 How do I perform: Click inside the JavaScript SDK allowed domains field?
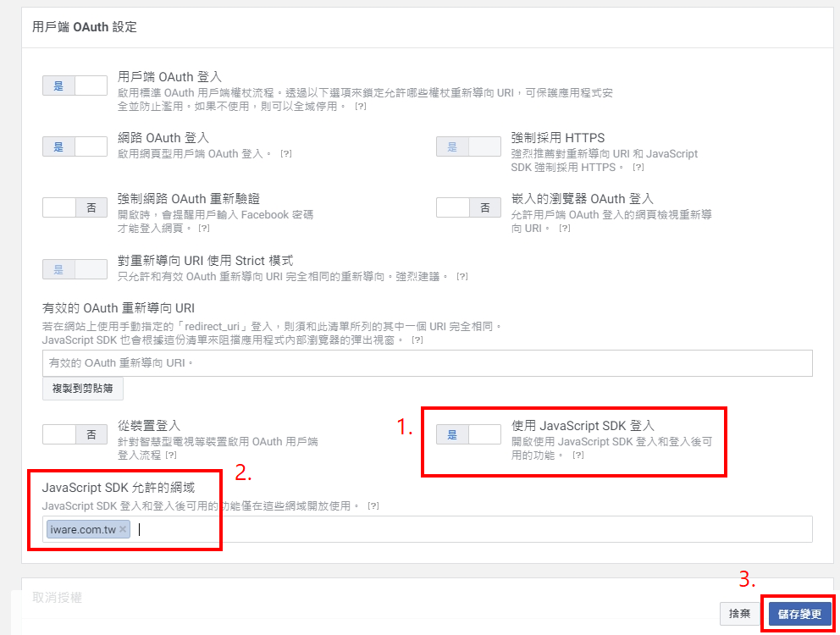[x=427, y=529]
